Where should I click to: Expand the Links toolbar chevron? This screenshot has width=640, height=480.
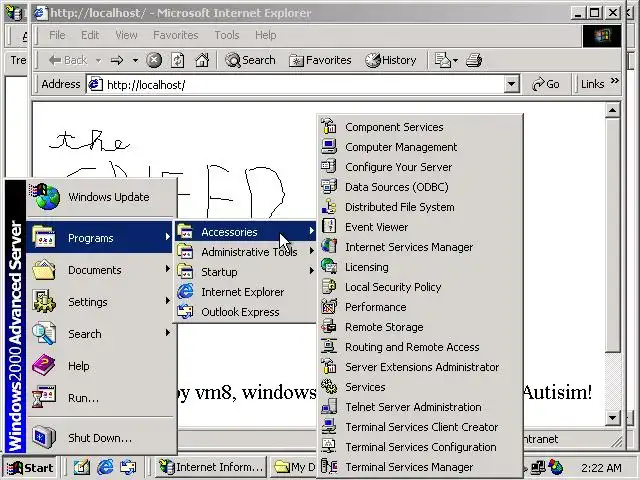(x=615, y=81)
